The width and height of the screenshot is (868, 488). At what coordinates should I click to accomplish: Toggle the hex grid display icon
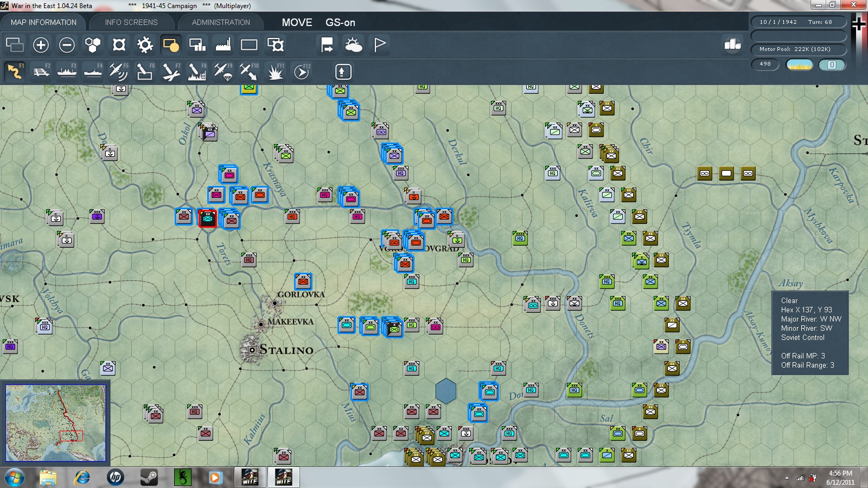pos(93,44)
